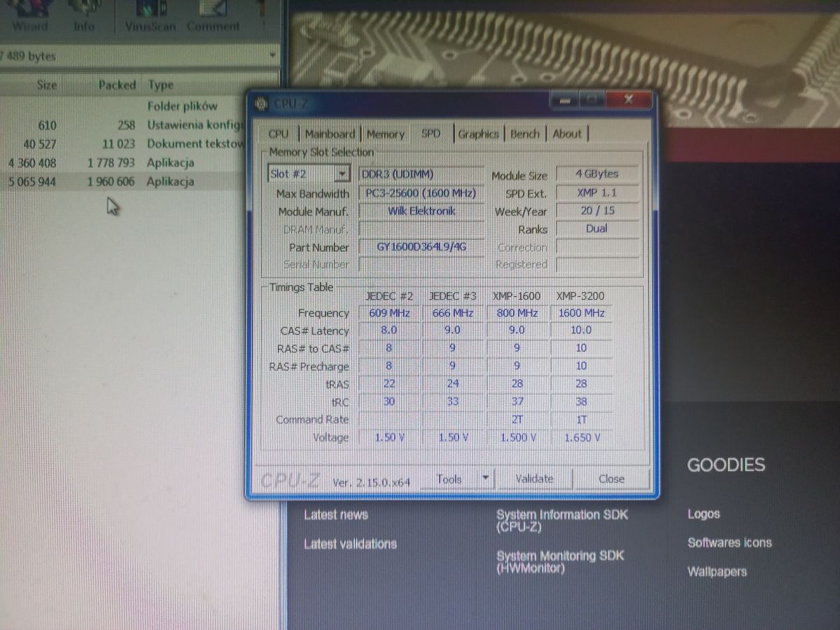This screenshot has height=630, width=840.
Task: Click the 666 MHz JEDEC #3 frequency cell
Action: point(452,313)
